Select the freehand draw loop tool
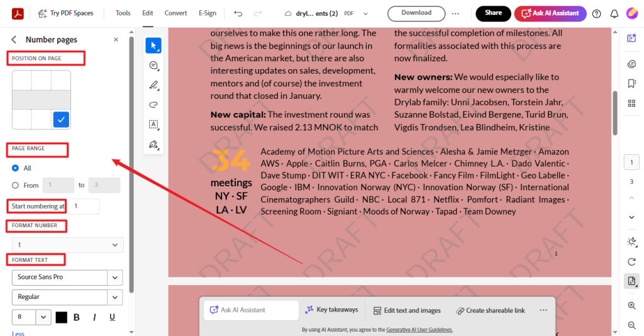The image size is (644, 336). [153, 104]
